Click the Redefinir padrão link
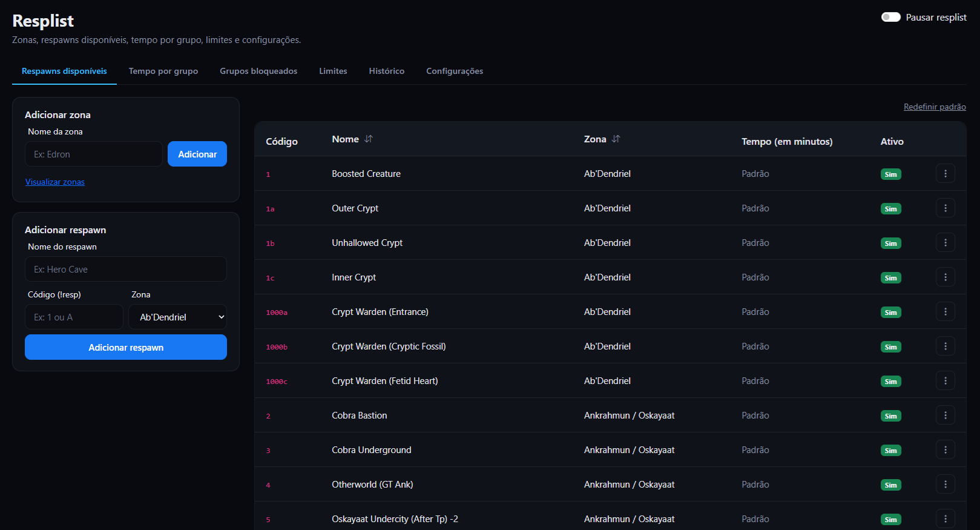This screenshot has height=530, width=980. [x=935, y=107]
